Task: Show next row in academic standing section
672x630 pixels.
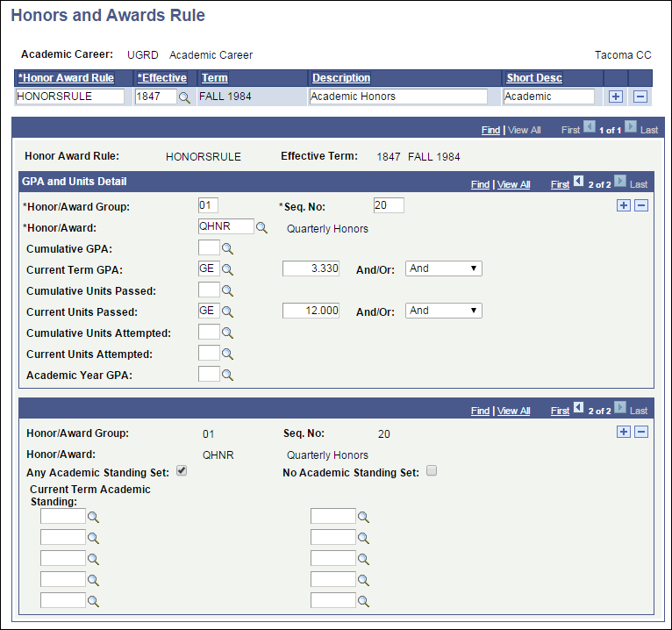Action: tap(619, 408)
